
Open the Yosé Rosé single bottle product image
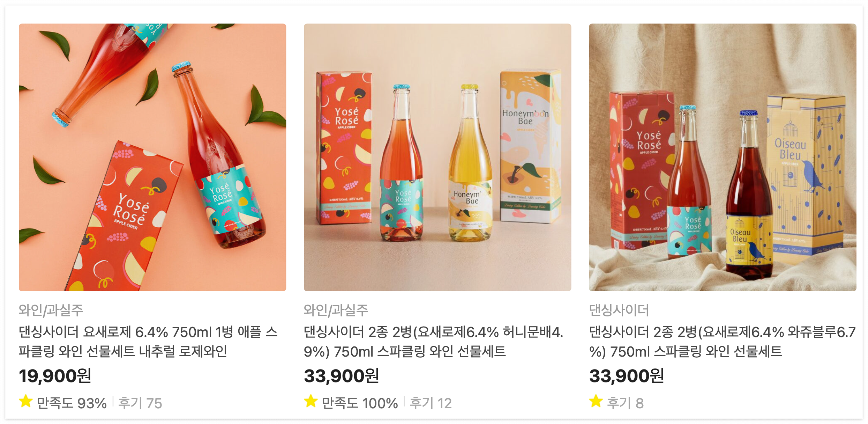point(152,158)
